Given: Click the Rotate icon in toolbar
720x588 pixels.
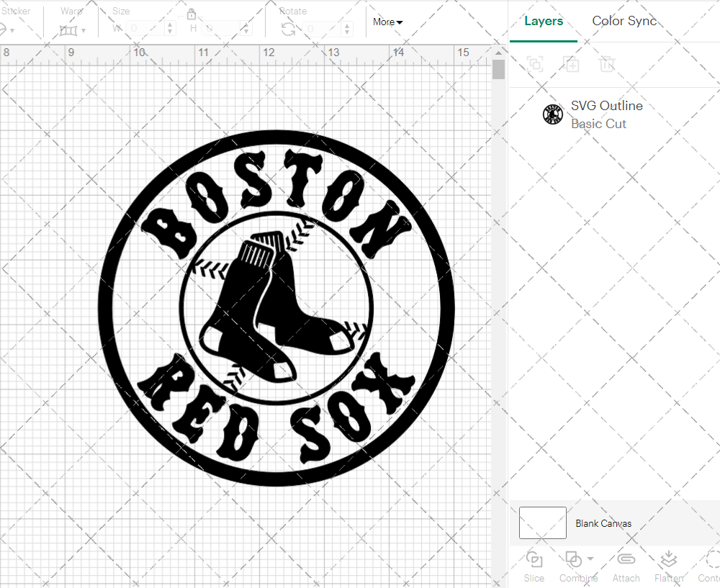Looking at the screenshot, I should click(288, 29).
